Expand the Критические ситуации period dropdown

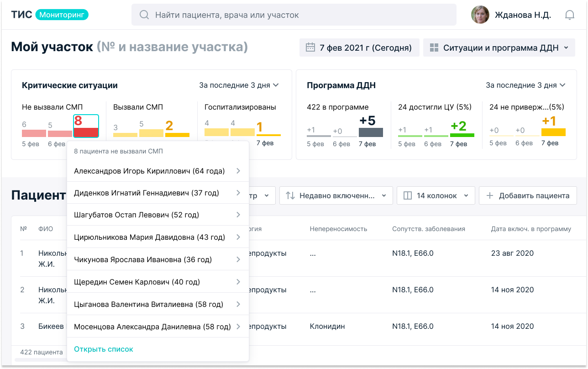click(x=239, y=85)
